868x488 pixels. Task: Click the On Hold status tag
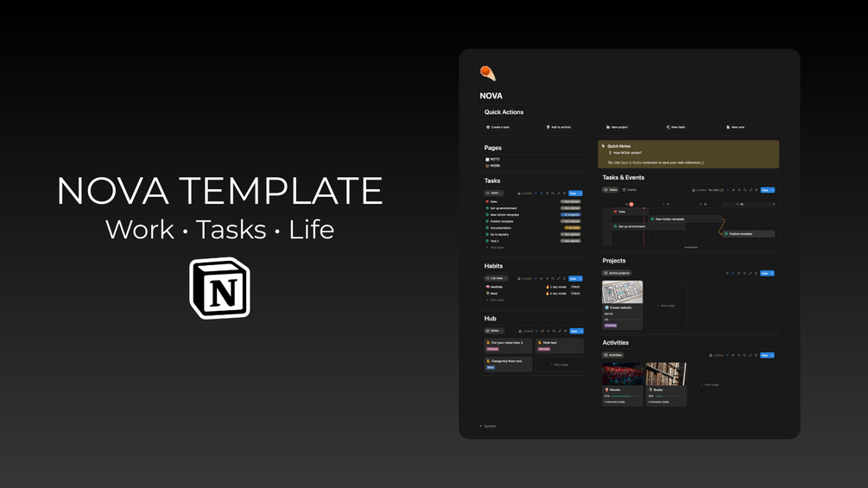pyautogui.click(x=573, y=228)
